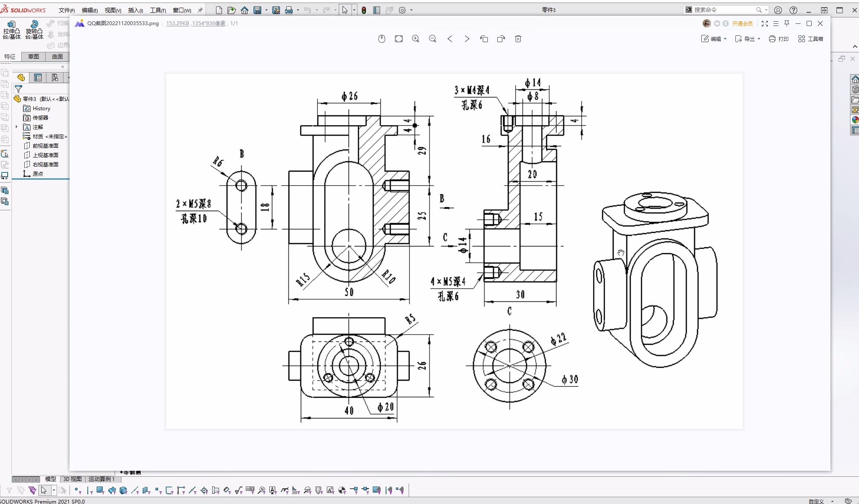This screenshot has height=504, width=859.
Task: Toggle the pin-on-top pushpin icon
Action: pyautogui.click(x=787, y=23)
